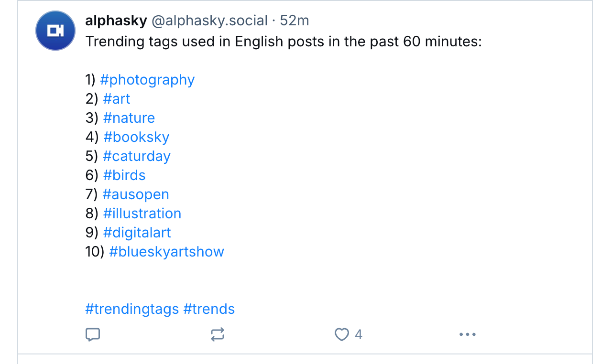Click the #caturday hashtag

click(x=137, y=156)
